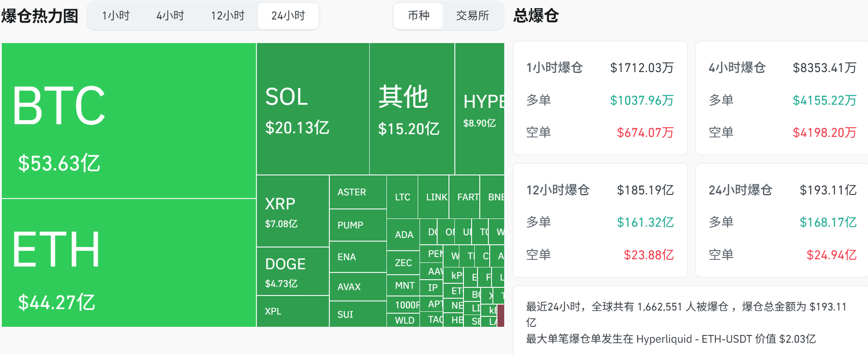The image size is (868, 354).
Task: Open the ETH $44.27亿 heatmap block
Action: (x=129, y=263)
